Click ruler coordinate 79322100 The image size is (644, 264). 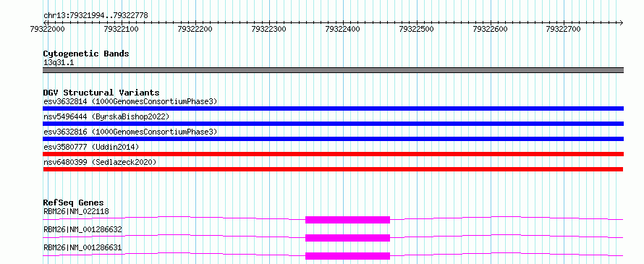coord(121,29)
